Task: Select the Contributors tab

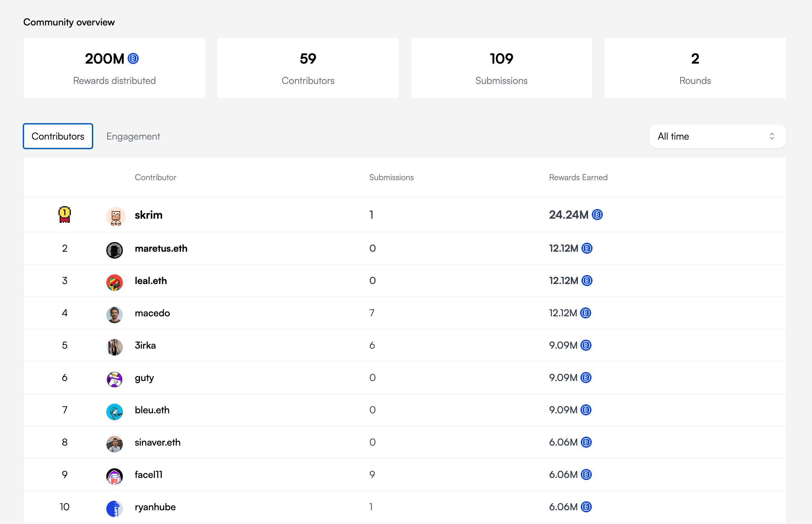Action: [x=58, y=137]
